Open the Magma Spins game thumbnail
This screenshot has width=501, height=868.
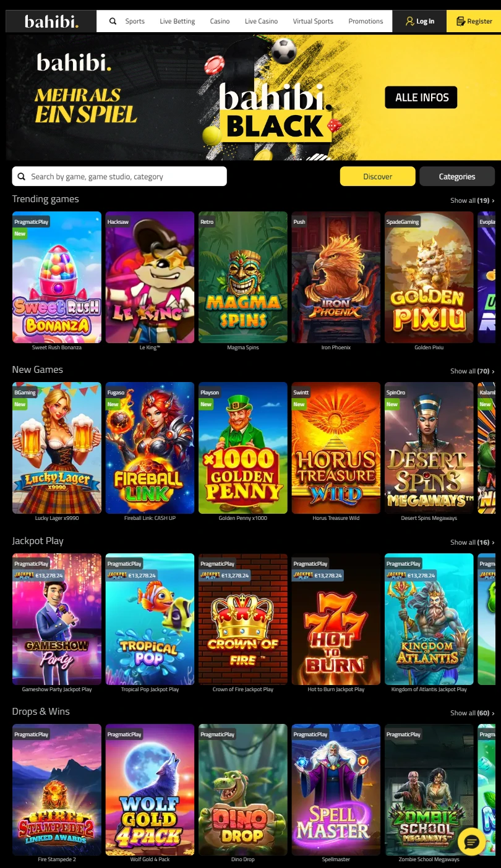click(x=243, y=278)
